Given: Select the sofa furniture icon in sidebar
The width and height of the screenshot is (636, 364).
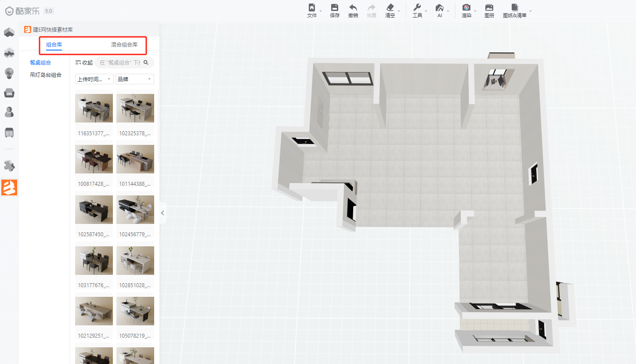Looking at the screenshot, I should click(x=9, y=93).
